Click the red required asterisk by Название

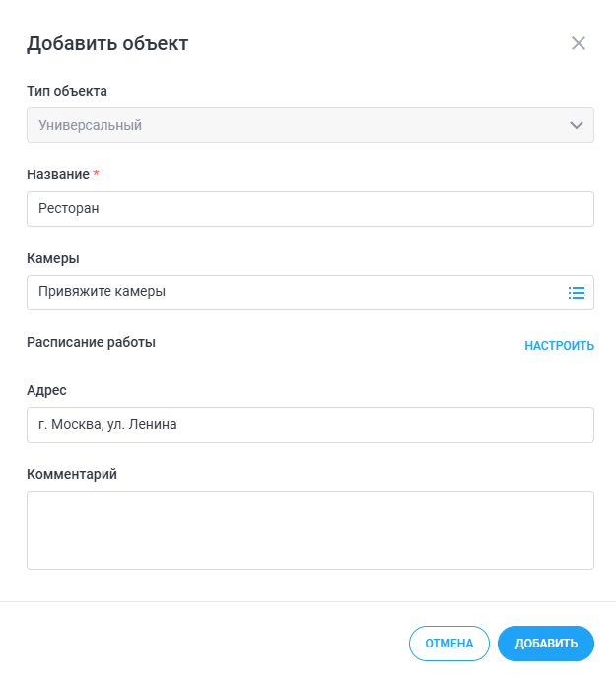pos(97,174)
